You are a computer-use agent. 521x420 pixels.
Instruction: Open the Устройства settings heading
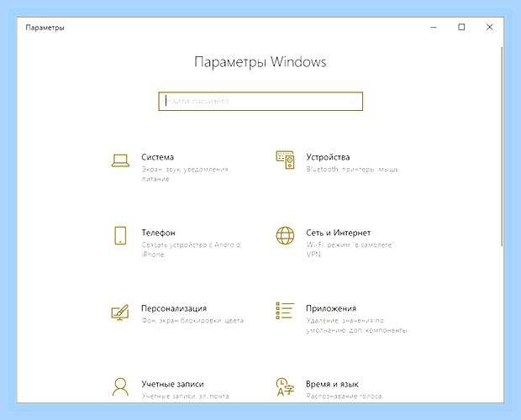[x=328, y=157]
